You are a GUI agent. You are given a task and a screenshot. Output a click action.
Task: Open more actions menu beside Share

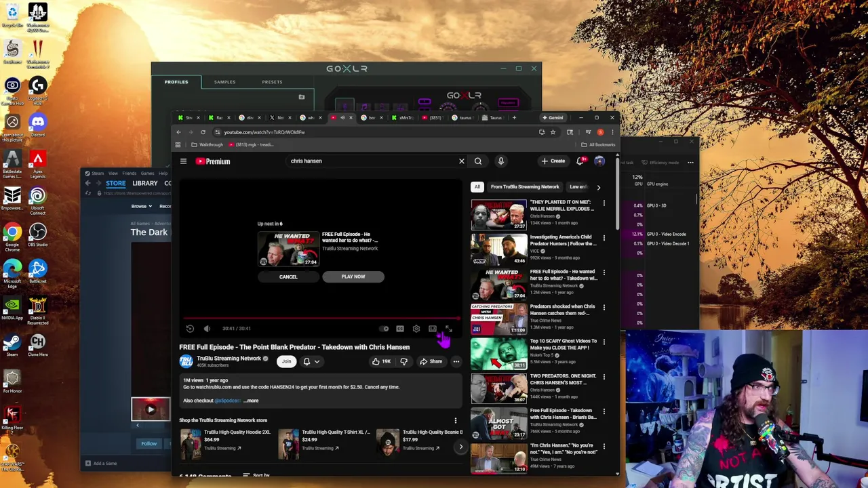pos(456,361)
